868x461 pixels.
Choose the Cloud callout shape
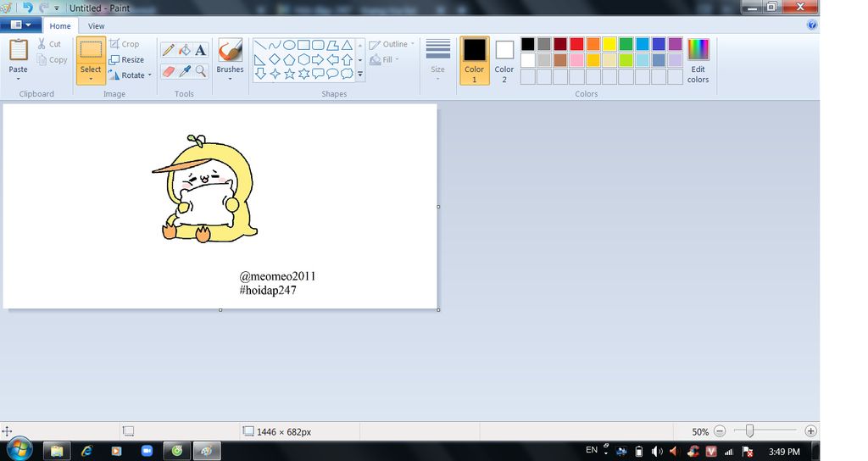pyautogui.click(x=347, y=74)
